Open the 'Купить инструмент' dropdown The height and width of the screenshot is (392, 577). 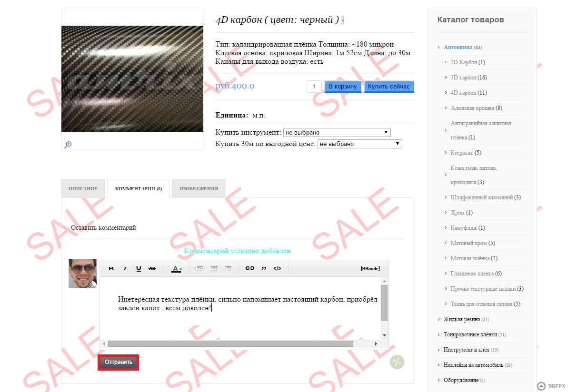pos(337,132)
